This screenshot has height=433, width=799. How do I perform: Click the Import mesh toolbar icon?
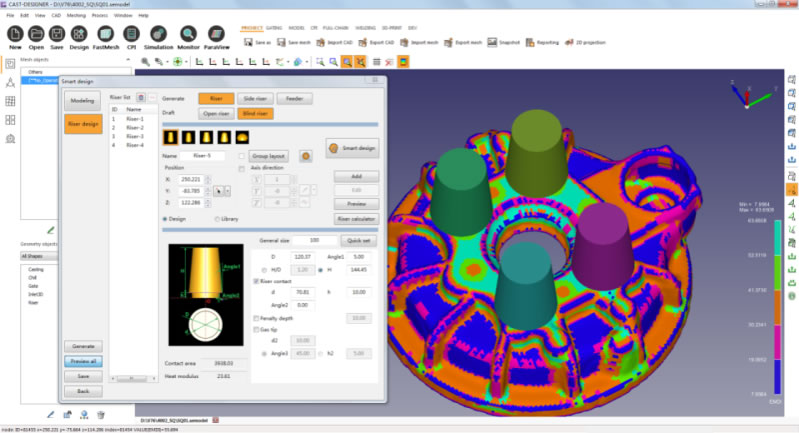click(404, 42)
